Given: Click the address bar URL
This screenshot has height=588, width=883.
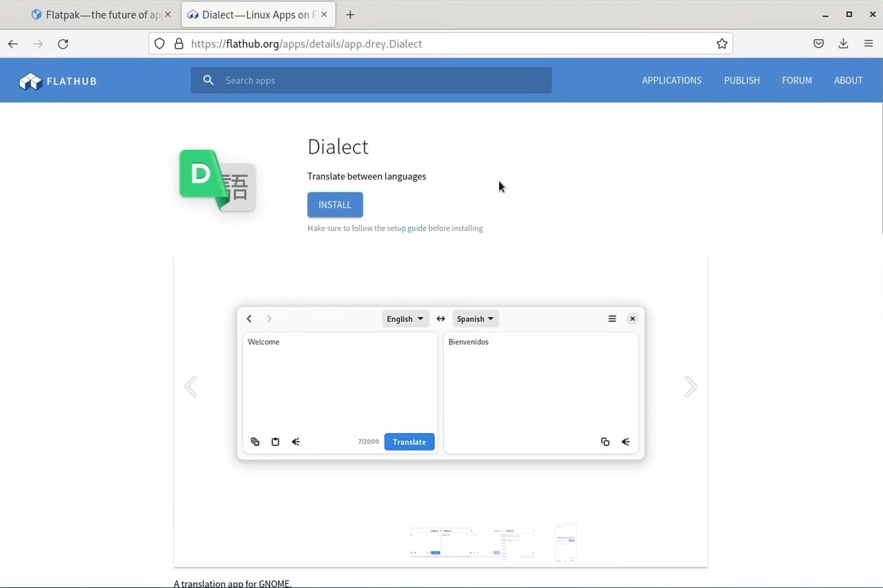Looking at the screenshot, I should 307,44.
